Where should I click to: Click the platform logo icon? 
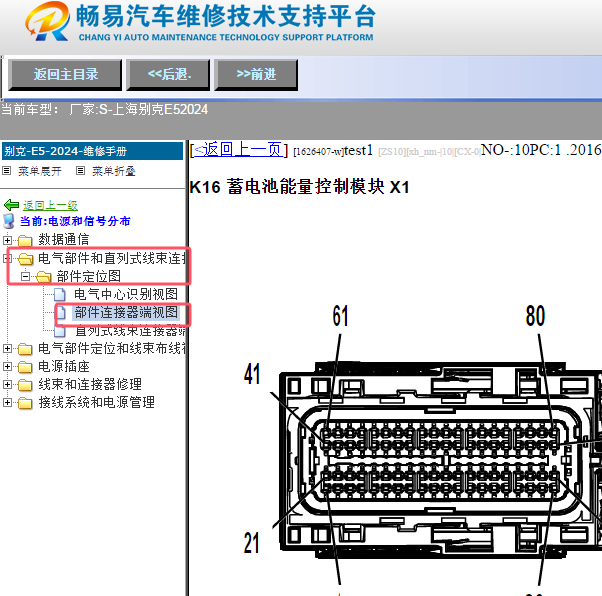coord(48,21)
